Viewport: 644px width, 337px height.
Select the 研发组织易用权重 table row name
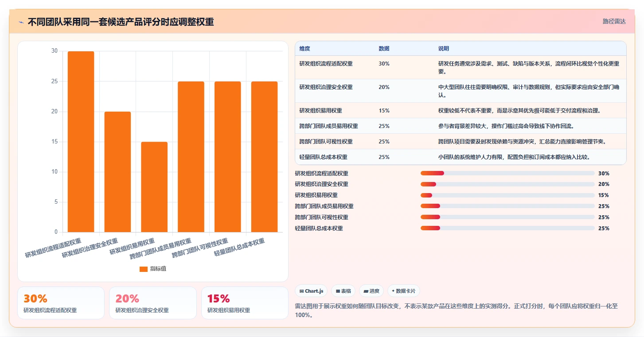pos(321,111)
